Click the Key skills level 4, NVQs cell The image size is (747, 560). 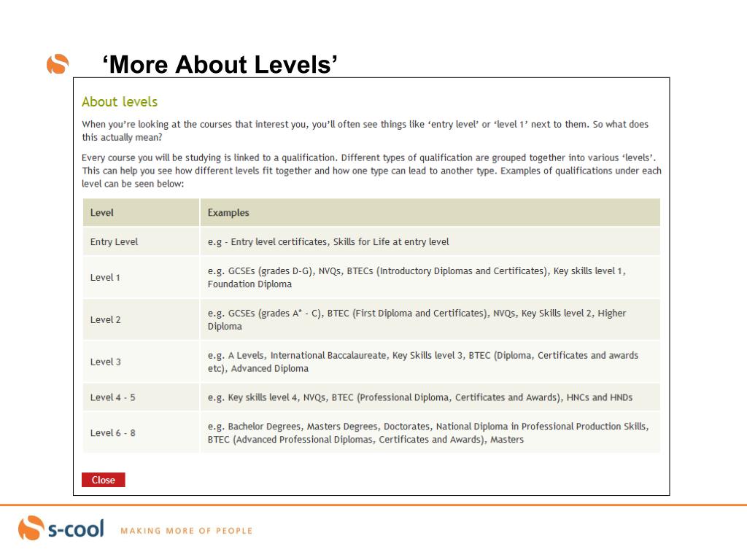tap(430, 397)
